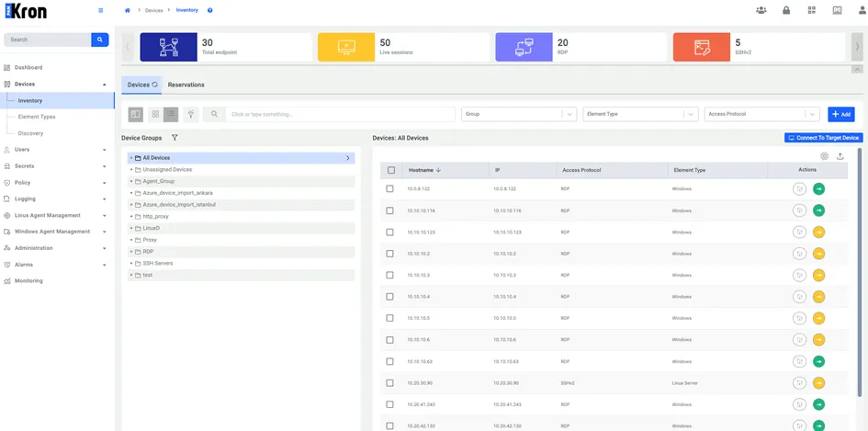Expand the Administration sidebar menu
The image size is (868, 431).
tap(55, 248)
